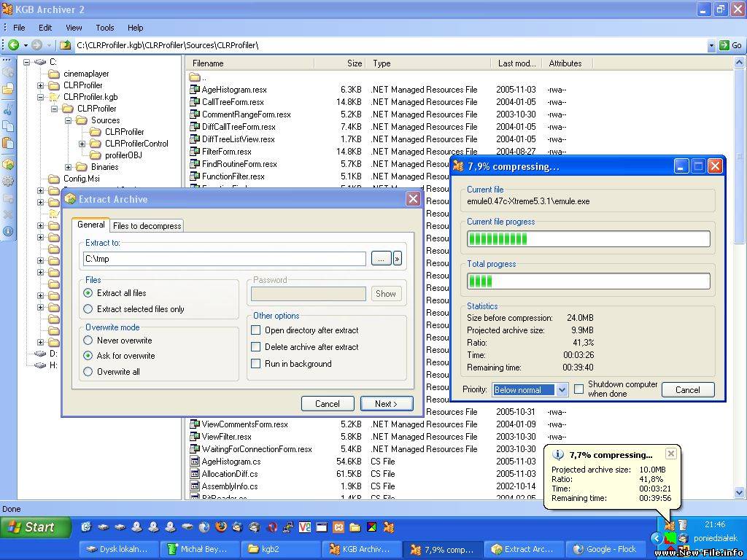Screen dimensions: 747x560
Task: Open the Priority dropdown set to Below normal
Action: (x=530, y=390)
